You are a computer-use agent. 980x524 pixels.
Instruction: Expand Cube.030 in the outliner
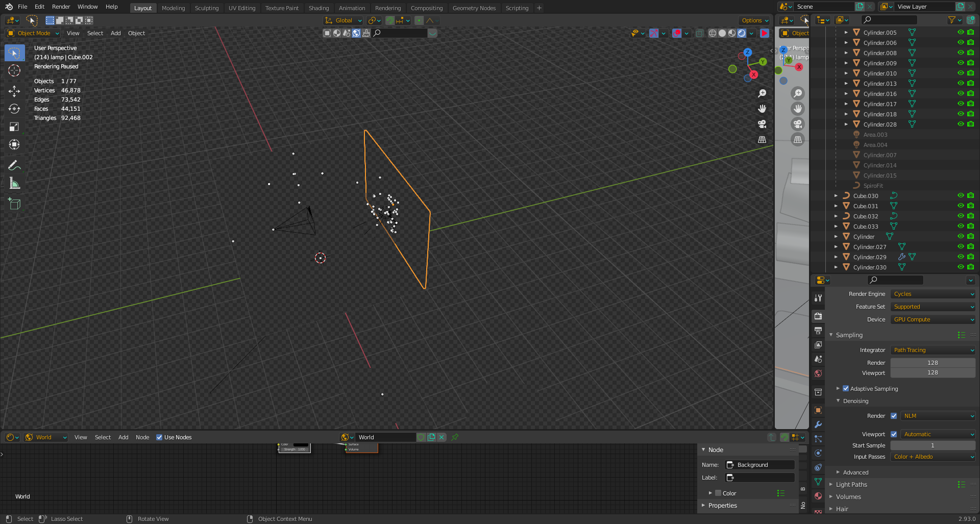836,195
